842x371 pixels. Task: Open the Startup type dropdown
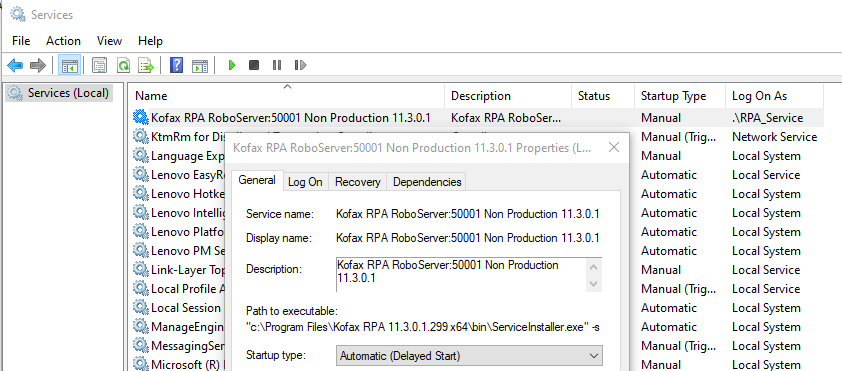[470, 355]
